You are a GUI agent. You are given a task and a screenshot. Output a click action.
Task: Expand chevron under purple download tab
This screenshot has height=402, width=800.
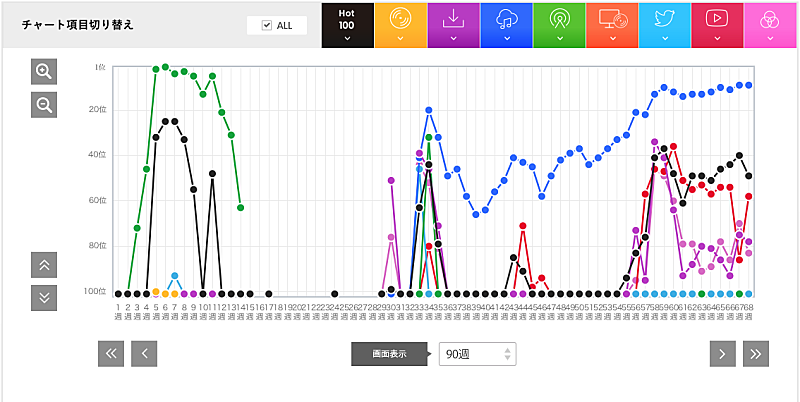click(x=454, y=39)
